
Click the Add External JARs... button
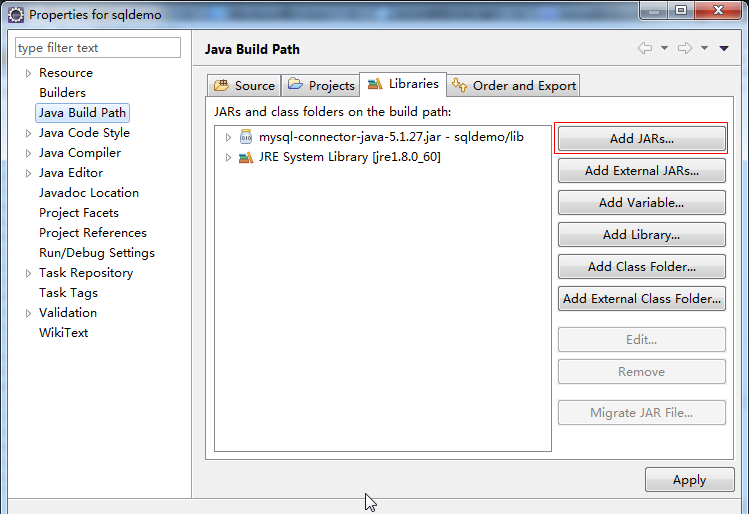pyautogui.click(x=641, y=171)
